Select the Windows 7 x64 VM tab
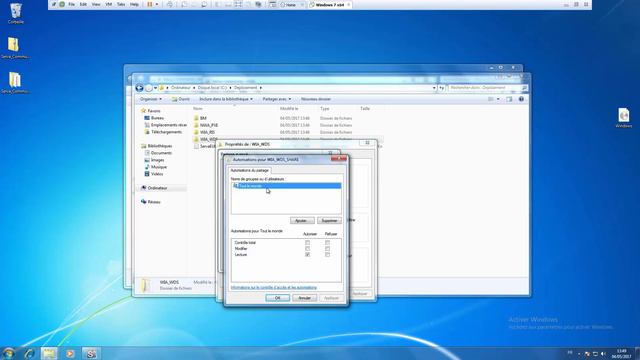 329,5
